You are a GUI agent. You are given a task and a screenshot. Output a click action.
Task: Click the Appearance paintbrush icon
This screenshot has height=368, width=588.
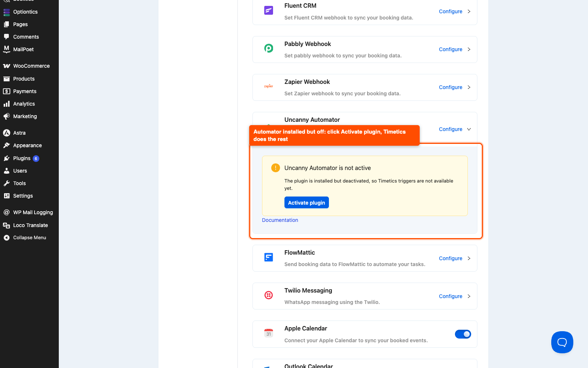click(x=7, y=145)
